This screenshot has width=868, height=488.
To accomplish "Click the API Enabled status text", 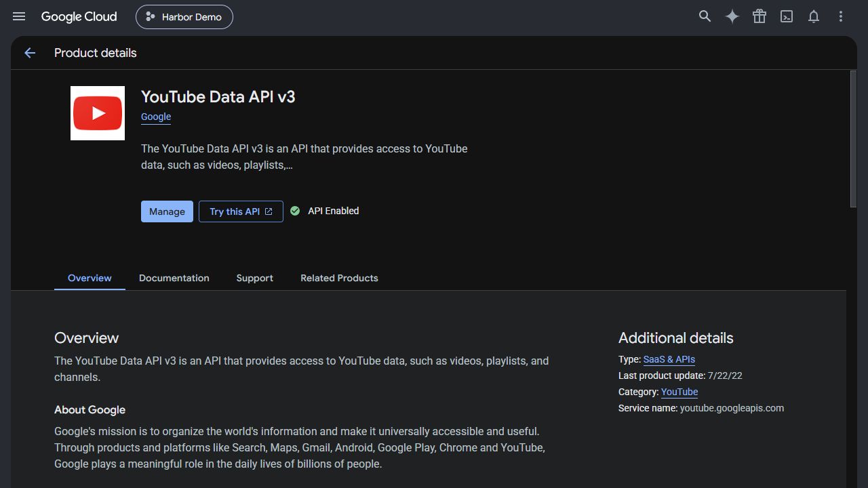I will pyautogui.click(x=334, y=211).
